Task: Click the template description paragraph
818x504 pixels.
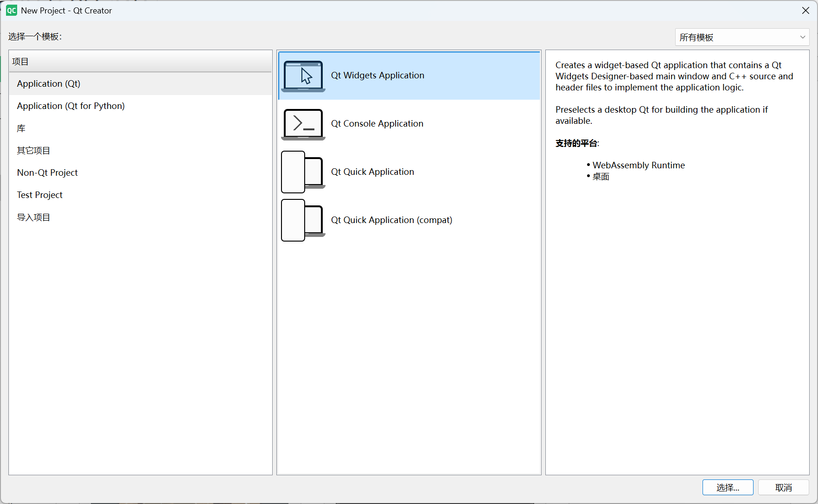Action: (674, 77)
